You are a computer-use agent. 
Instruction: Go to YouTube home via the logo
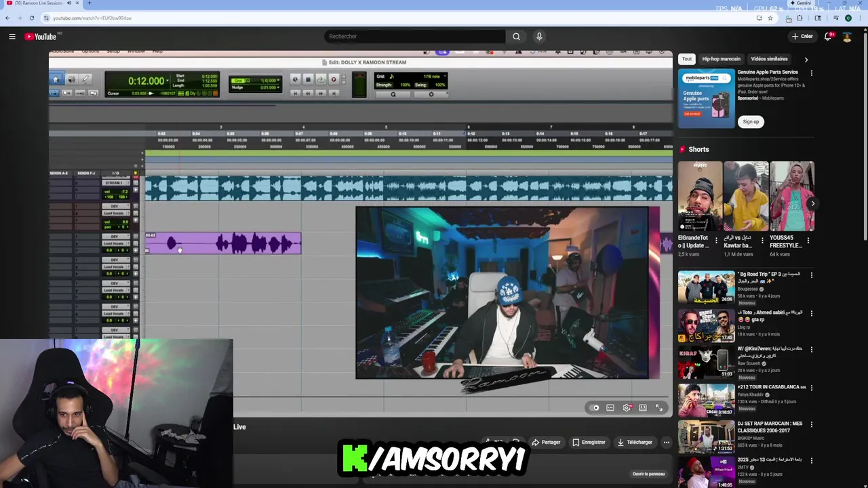(x=41, y=37)
